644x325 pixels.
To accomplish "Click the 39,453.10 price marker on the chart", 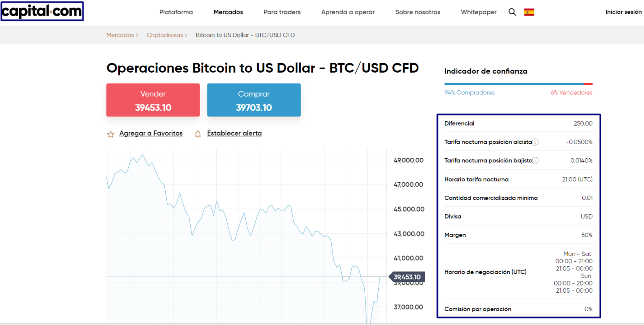I will 407,277.
